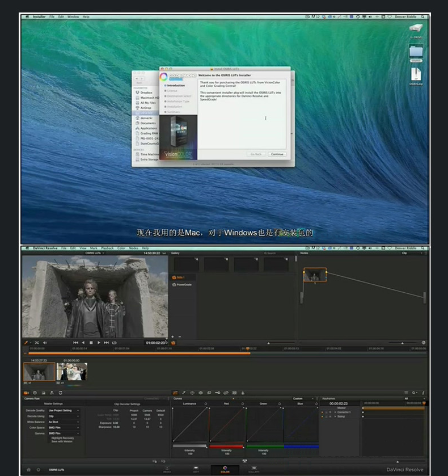Click the Color page icon
Viewport: 448px width, 476px height.
(x=225, y=468)
